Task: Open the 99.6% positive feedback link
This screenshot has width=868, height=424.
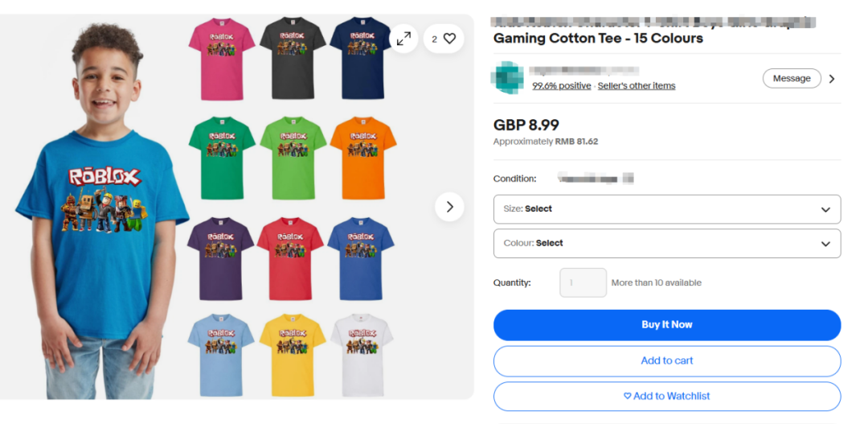Action: tap(561, 86)
